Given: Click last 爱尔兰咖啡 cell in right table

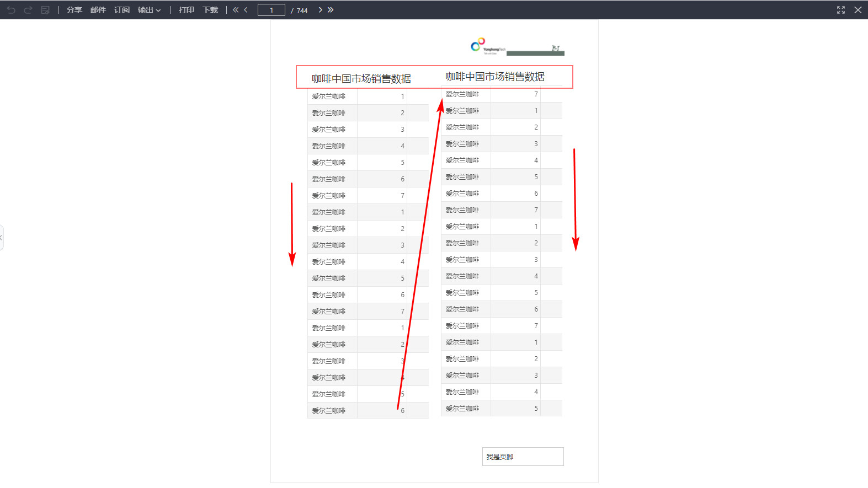Looking at the screenshot, I should click(x=466, y=409).
